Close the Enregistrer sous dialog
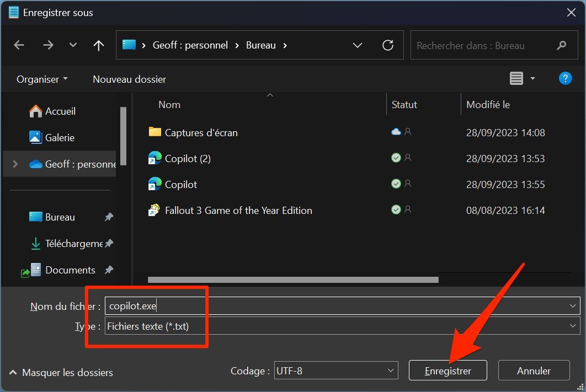This screenshot has width=586, height=392. [571, 13]
